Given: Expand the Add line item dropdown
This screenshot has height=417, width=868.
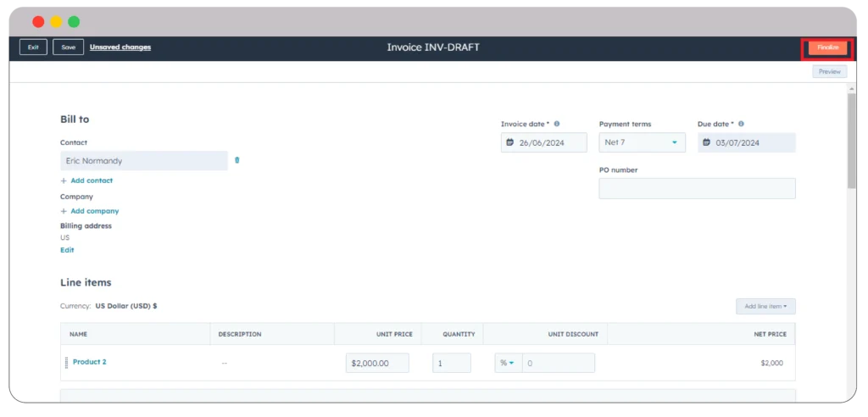Looking at the screenshot, I should click(765, 306).
